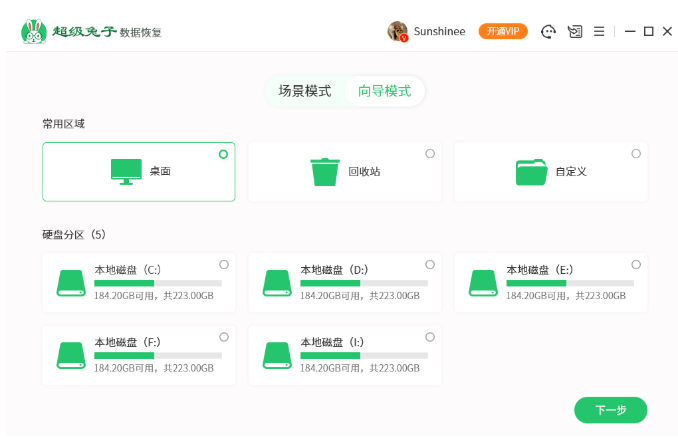The height and width of the screenshot is (442, 678).
Task: Click the 常用区域 heading
Action: [x=64, y=124]
